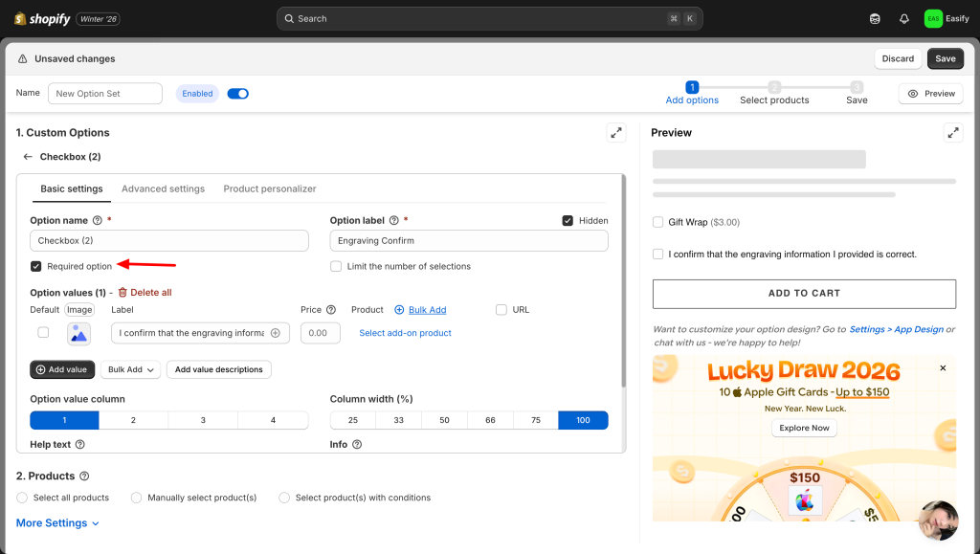The width and height of the screenshot is (980, 554).
Task: Uncheck the Required option checkbox
Action: pyautogui.click(x=36, y=266)
